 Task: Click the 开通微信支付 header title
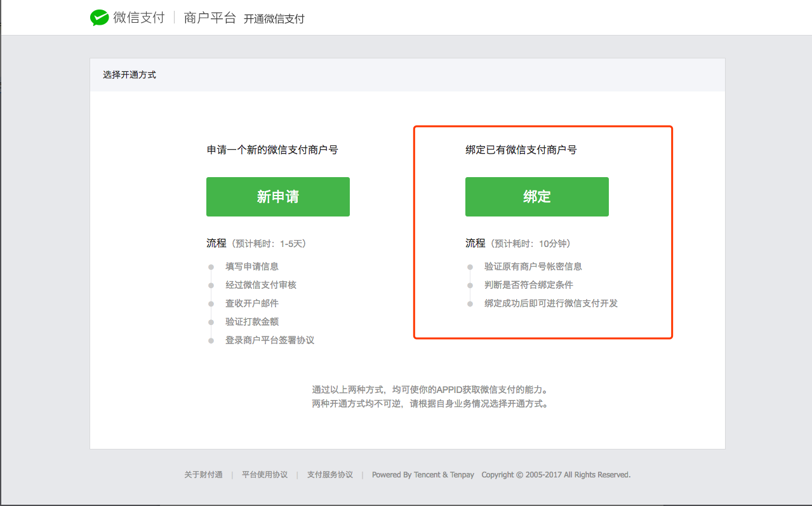tap(274, 19)
